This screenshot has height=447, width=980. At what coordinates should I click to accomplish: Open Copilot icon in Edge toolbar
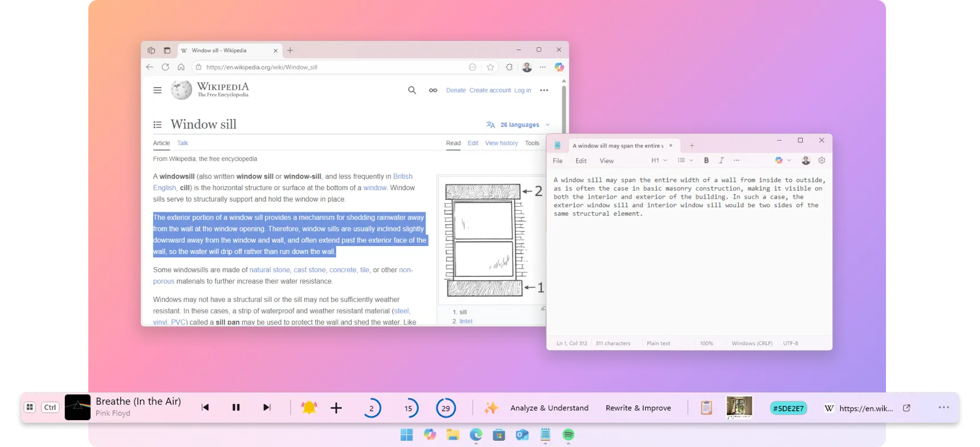(559, 67)
